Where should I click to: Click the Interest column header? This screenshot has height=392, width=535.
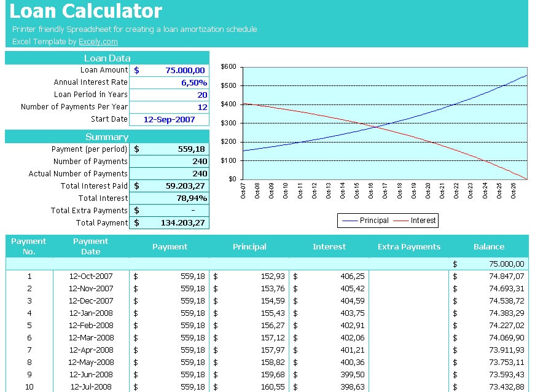tap(329, 246)
